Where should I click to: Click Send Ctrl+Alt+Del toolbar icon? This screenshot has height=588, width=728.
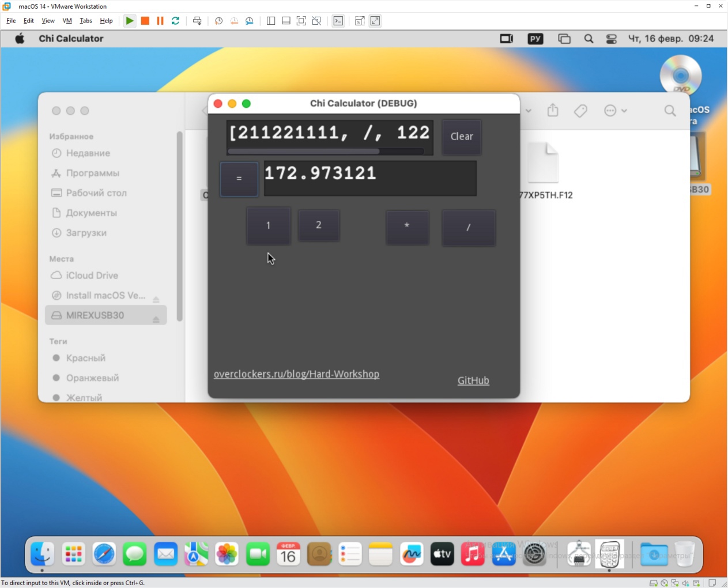(x=197, y=21)
